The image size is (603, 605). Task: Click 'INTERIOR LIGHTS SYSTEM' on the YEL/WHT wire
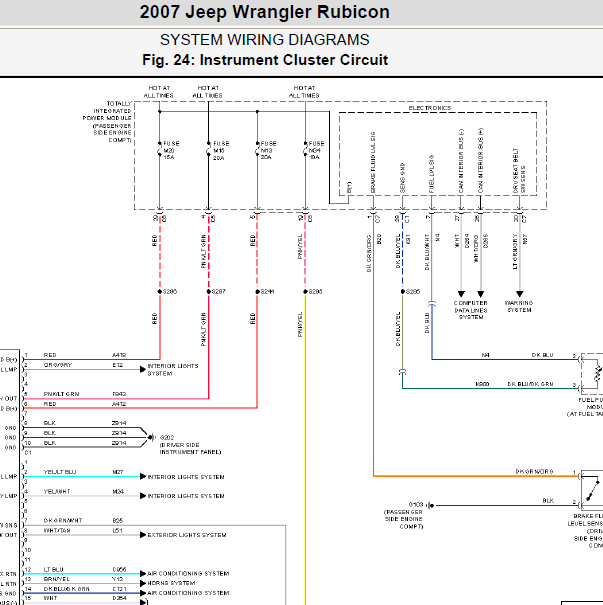click(x=186, y=496)
